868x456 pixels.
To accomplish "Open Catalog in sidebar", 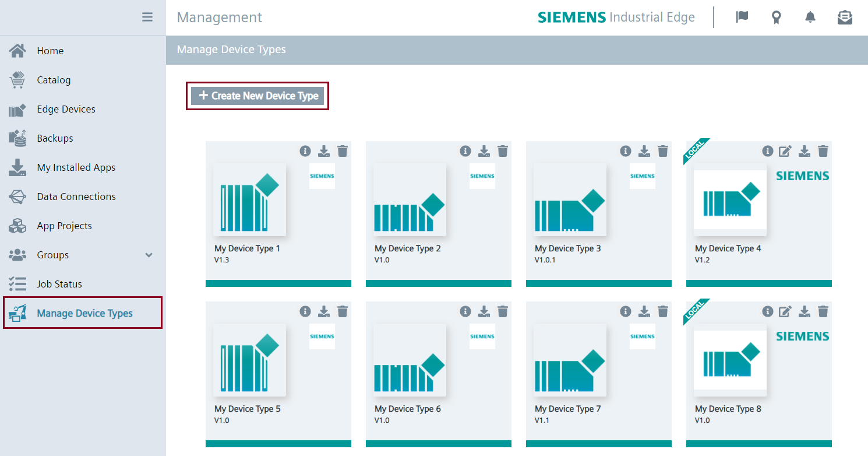I will (83, 80).
